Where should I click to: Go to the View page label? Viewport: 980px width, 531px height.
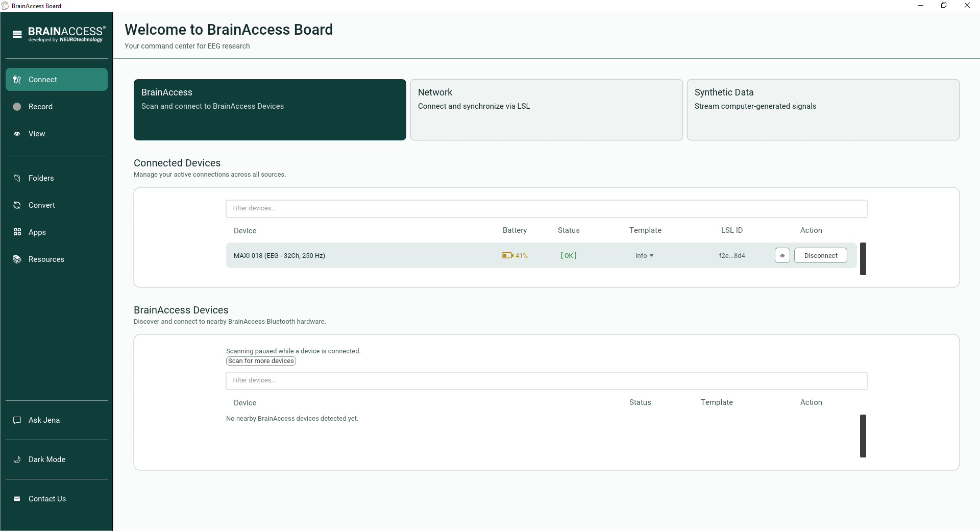pos(37,134)
